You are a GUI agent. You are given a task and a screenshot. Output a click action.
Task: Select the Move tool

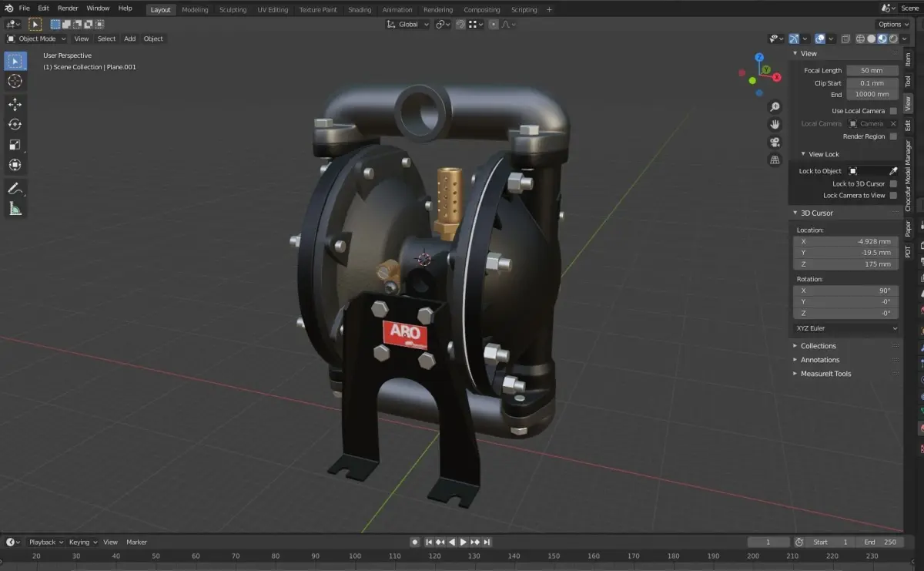(x=15, y=104)
